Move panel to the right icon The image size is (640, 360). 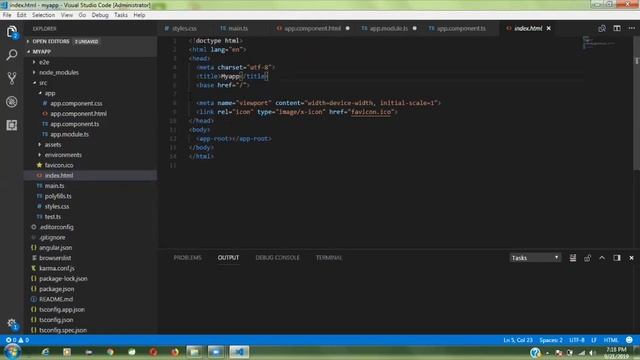coord(617,258)
